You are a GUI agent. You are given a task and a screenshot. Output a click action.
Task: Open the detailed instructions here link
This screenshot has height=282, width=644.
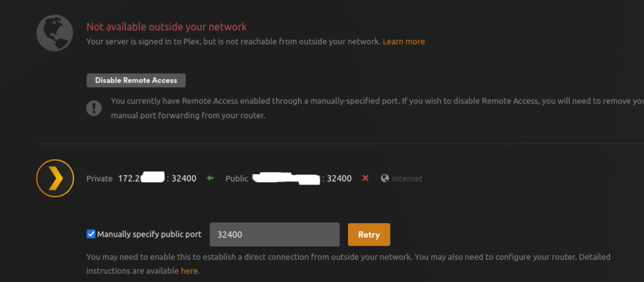click(189, 271)
